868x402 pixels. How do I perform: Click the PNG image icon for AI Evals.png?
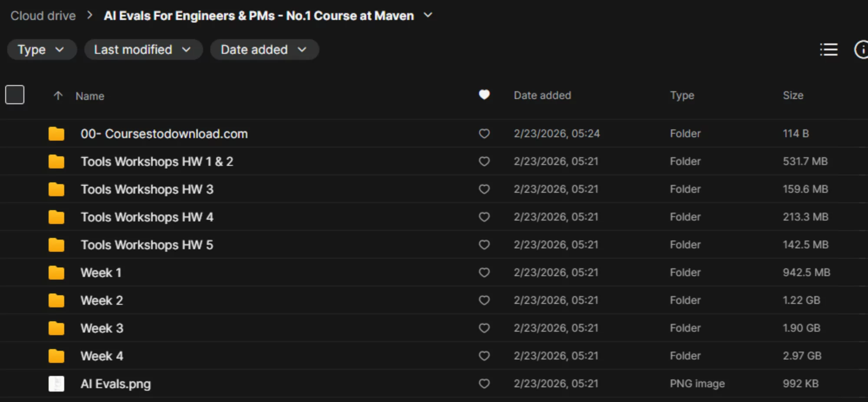point(56,383)
